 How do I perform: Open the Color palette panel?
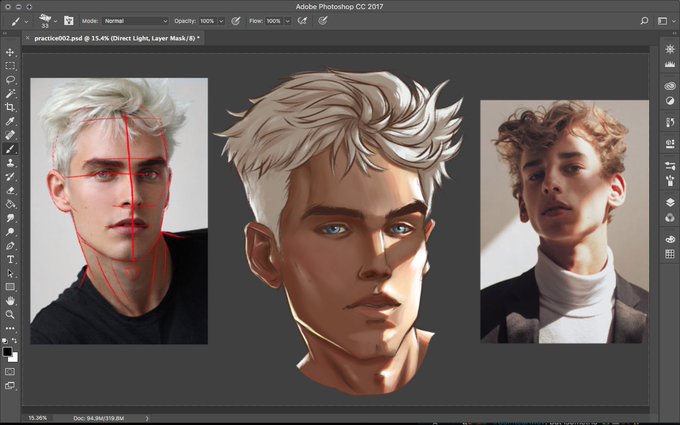click(670, 239)
